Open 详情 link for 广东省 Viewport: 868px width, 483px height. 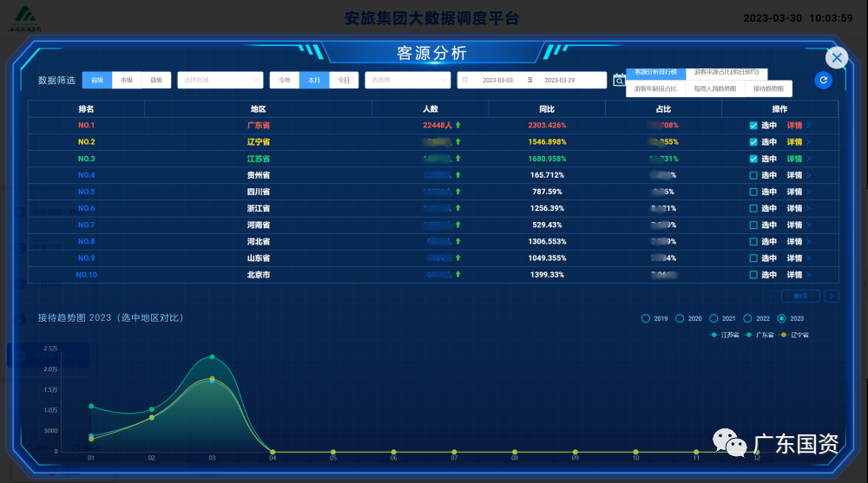tap(794, 126)
